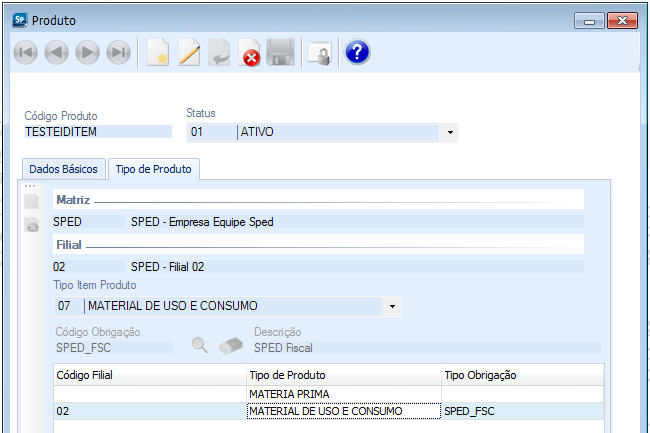Click the Status code field 01
This screenshot has height=433, width=650.
[x=211, y=132]
